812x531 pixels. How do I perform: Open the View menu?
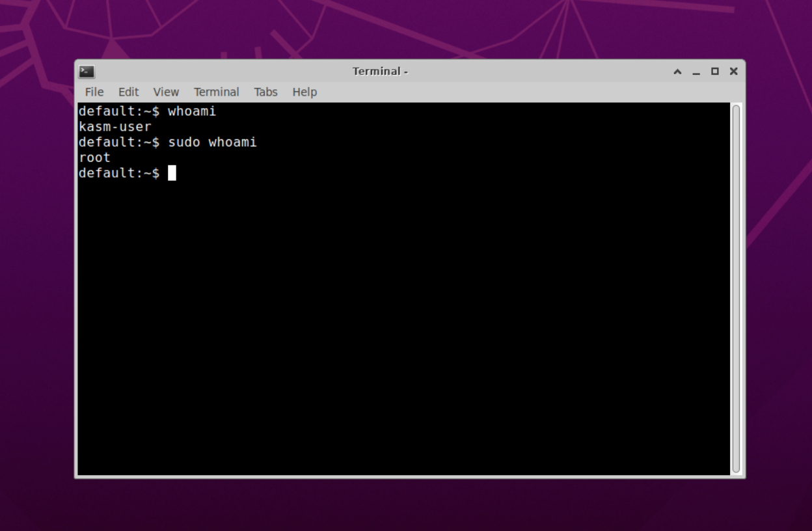pos(166,92)
